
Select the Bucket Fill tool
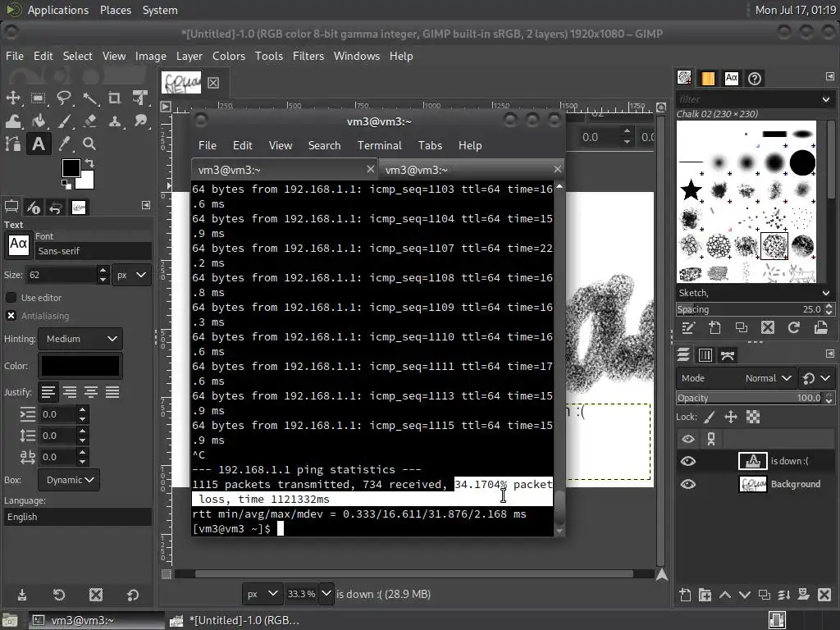coord(38,121)
